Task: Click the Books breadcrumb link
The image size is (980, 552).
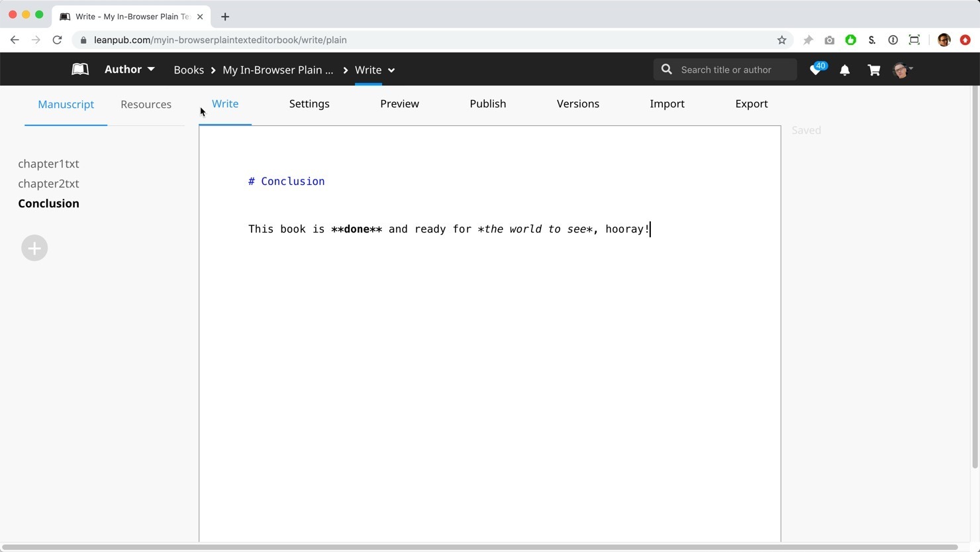Action: tap(189, 70)
